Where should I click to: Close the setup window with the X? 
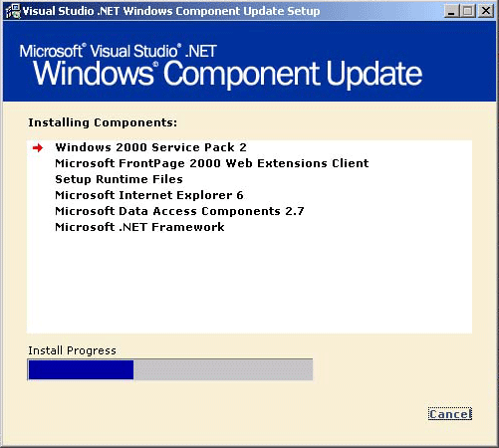486,11
